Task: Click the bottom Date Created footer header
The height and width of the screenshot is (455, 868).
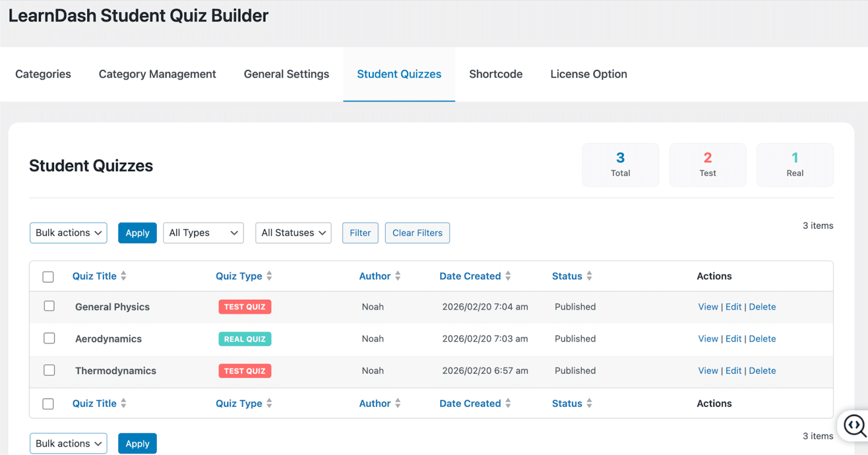Action: click(470, 403)
